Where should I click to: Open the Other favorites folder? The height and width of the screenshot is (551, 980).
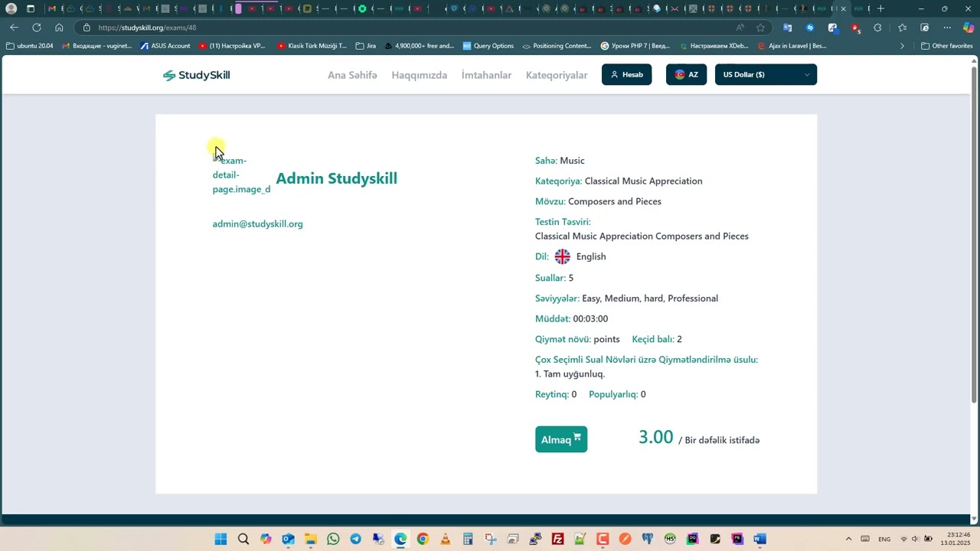click(947, 46)
